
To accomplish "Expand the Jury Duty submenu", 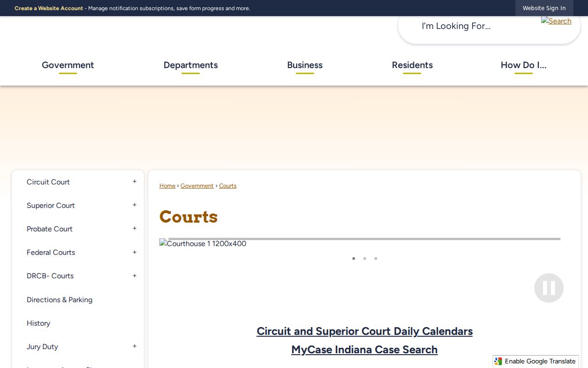I will pos(135,346).
